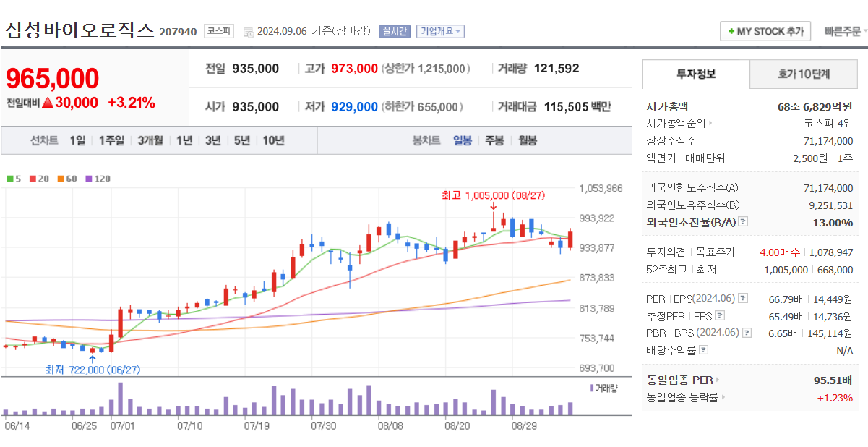Click the 상장주식수 label in the 투자정보 panel

click(x=671, y=141)
